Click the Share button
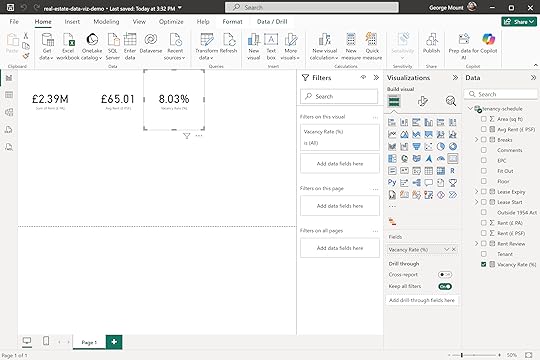Screen dimensions: 540x360 tap(519, 22)
